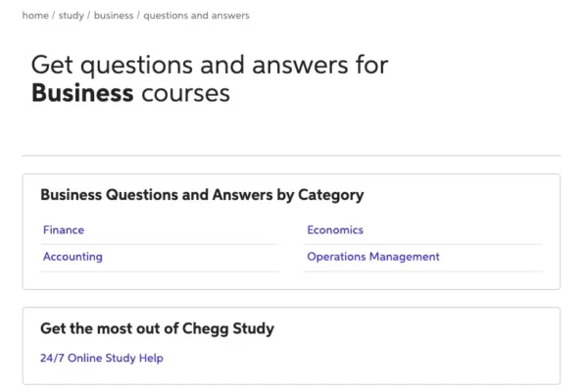Click the slash separator after the business breadcrumb

tap(138, 16)
